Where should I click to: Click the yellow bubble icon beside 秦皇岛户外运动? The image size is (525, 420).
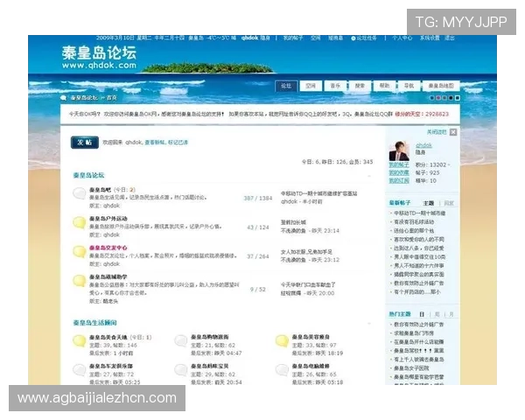(80, 222)
